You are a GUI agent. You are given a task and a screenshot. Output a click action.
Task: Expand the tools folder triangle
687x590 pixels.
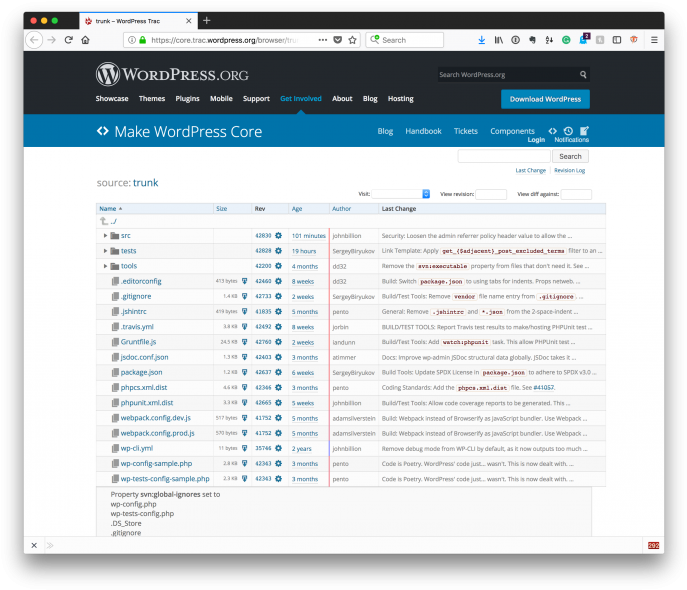(x=105, y=266)
